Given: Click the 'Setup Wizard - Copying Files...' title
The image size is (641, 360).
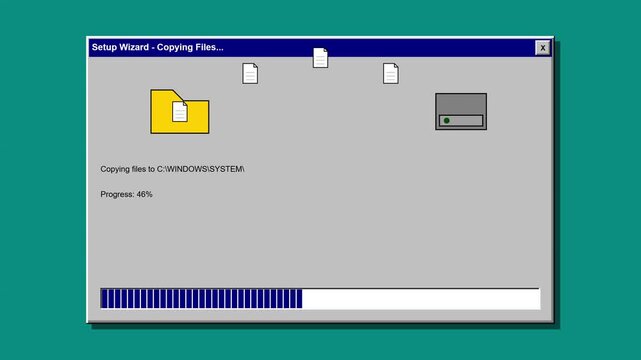Looking at the screenshot, I should (157, 47).
